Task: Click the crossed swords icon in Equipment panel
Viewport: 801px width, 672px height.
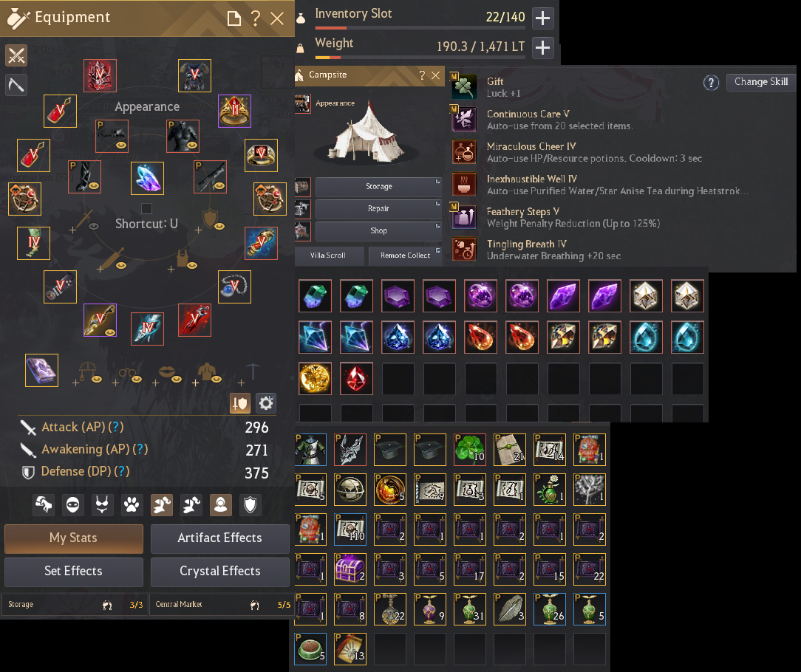Action: tap(16, 55)
